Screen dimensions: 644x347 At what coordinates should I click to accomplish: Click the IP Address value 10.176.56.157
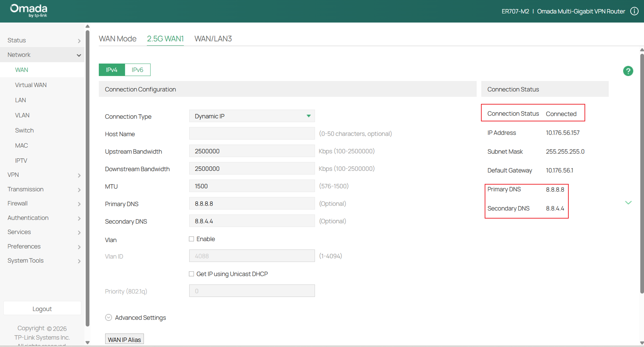tap(562, 133)
